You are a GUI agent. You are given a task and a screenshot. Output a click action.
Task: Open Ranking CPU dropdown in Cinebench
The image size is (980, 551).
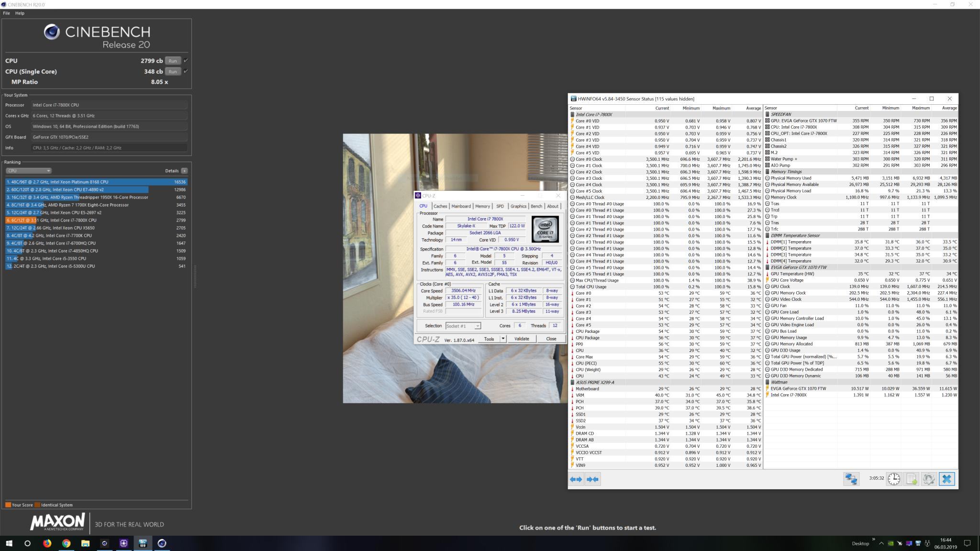point(29,171)
